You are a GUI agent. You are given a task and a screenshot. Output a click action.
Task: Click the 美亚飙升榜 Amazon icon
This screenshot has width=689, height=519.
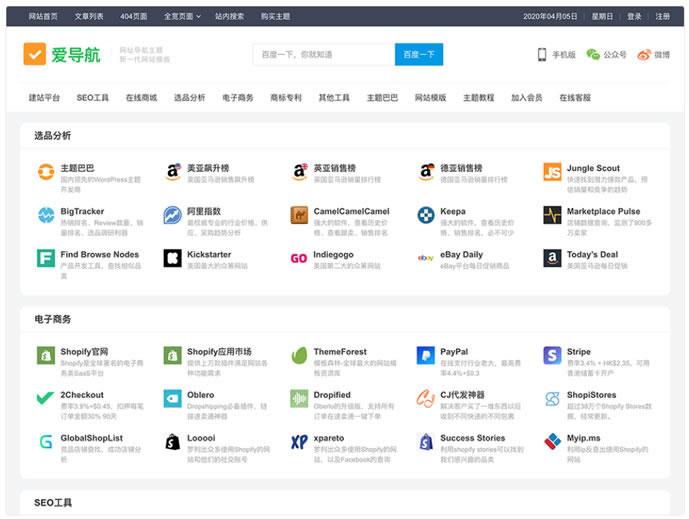tap(173, 172)
